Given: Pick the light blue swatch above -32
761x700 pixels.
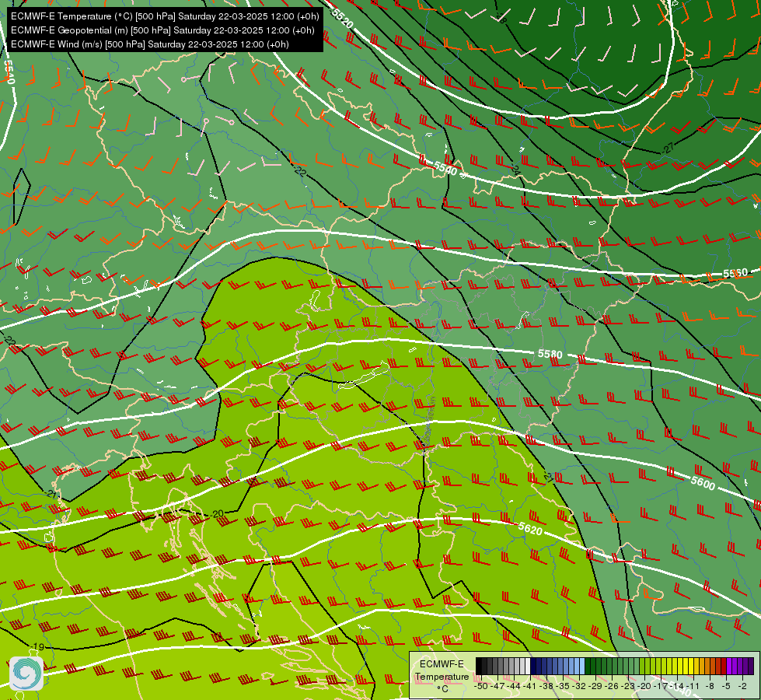Looking at the screenshot, I should [582, 666].
